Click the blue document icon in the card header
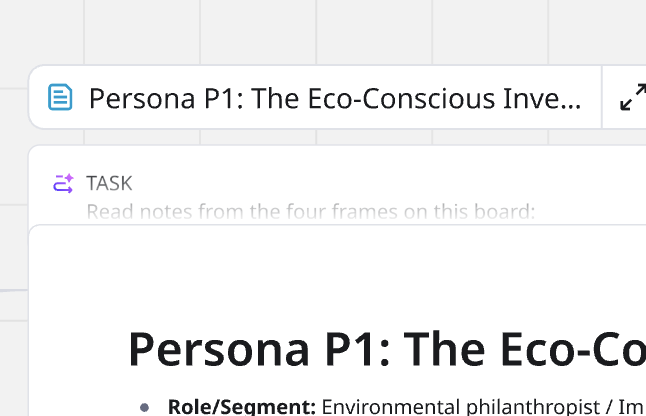 point(61,98)
